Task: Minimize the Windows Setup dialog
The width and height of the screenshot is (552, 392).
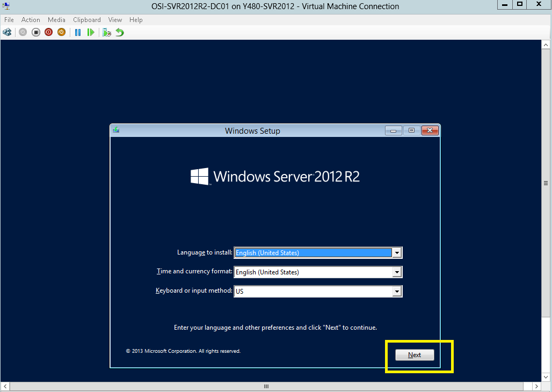Action: pyautogui.click(x=393, y=130)
